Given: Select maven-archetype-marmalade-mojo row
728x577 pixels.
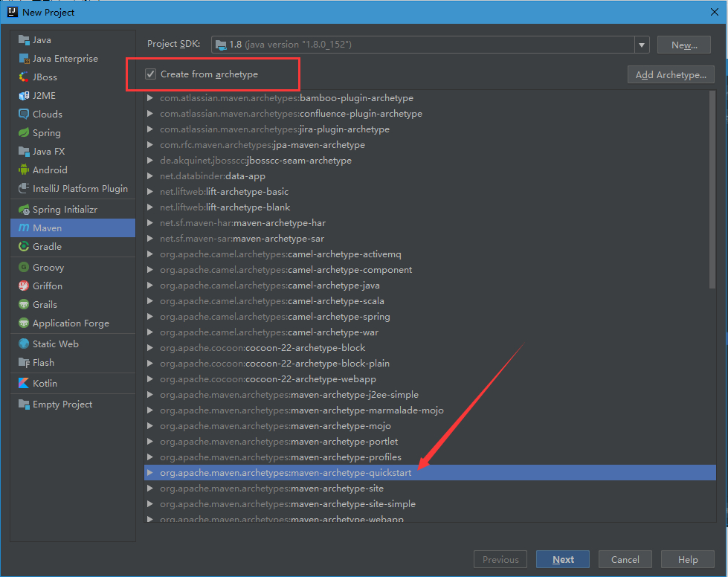Looking at the screenshot, I should click(430, 410).
